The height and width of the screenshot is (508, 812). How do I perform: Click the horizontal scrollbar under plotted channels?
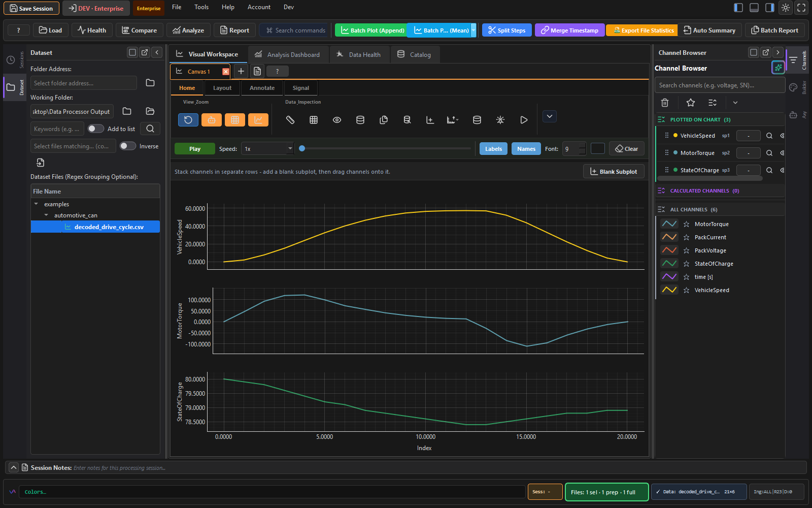(710, 178)
